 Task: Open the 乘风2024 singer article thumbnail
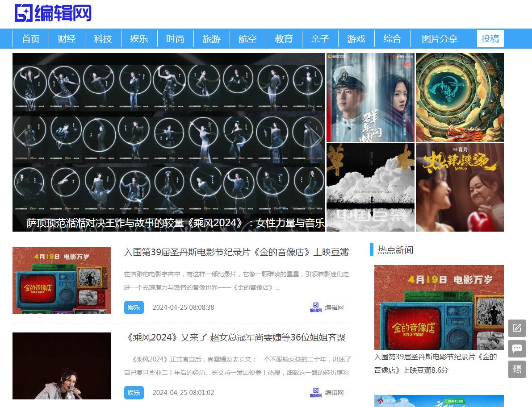[61, 366]
